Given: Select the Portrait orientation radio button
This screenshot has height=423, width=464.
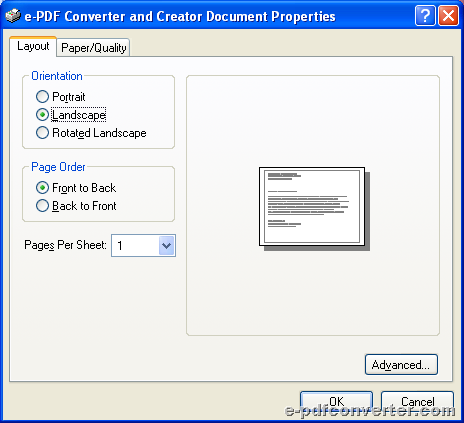Looking at the screenshot, I should point(42,97).
